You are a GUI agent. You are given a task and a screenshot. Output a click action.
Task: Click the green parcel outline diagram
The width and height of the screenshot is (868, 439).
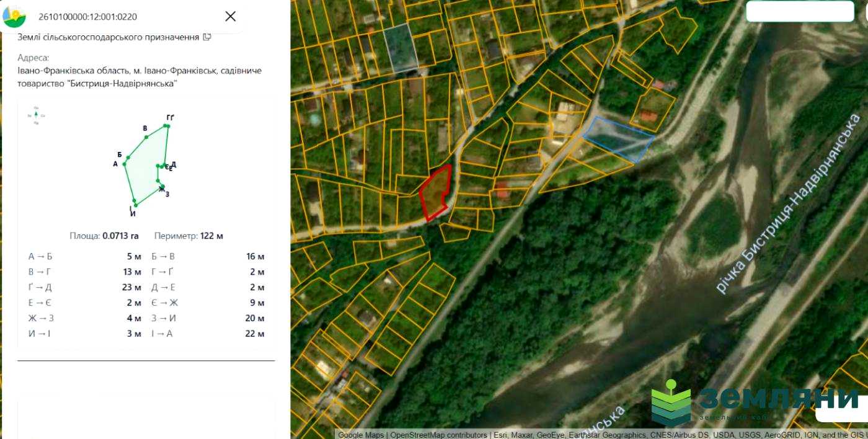(x=147, y=166)
